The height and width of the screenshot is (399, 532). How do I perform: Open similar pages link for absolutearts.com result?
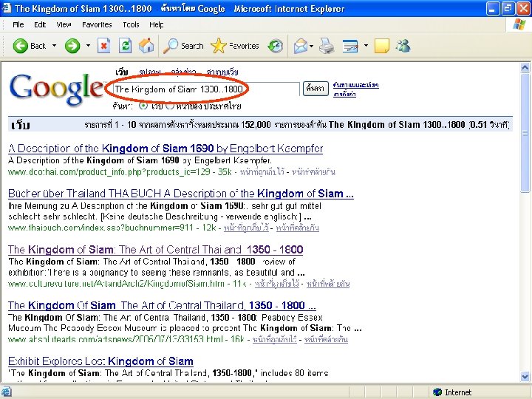pos(326,339)
